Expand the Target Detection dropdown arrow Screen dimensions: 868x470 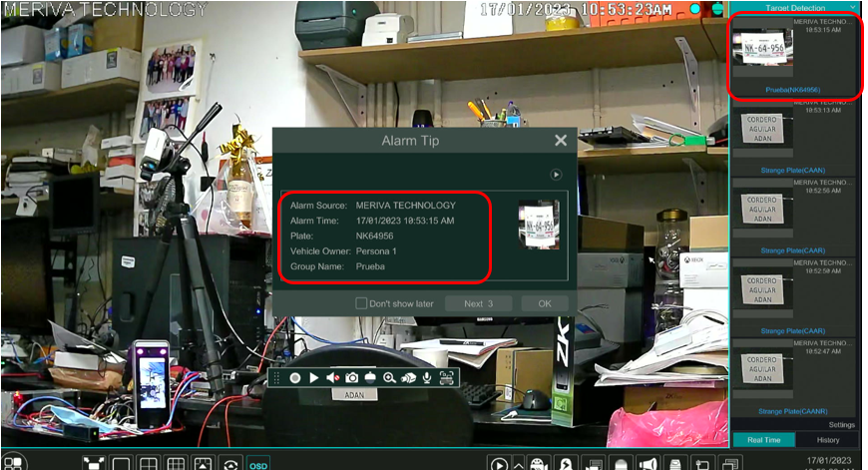853,7
